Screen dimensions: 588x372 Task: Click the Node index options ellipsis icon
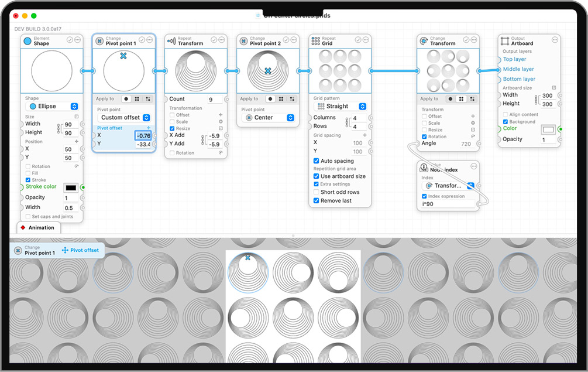(x=473, y=167)
